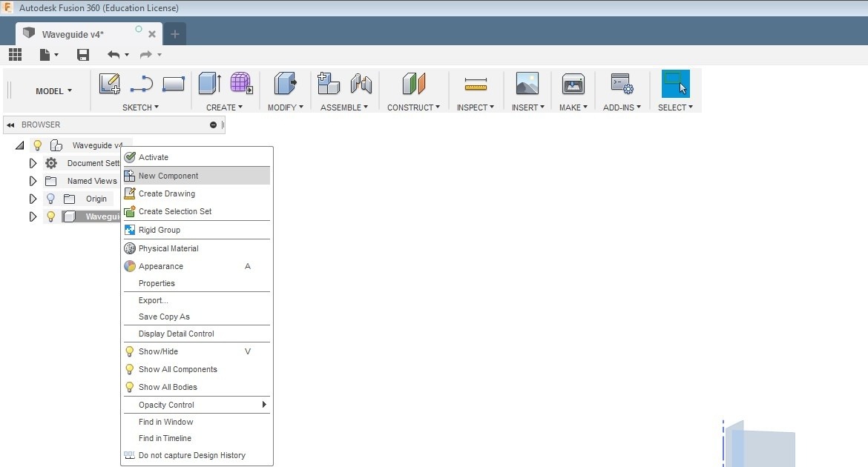Choose Activate in the context menu
Image resolution: width=868 pixels, height=467 pixels.
tap(197, 157)
